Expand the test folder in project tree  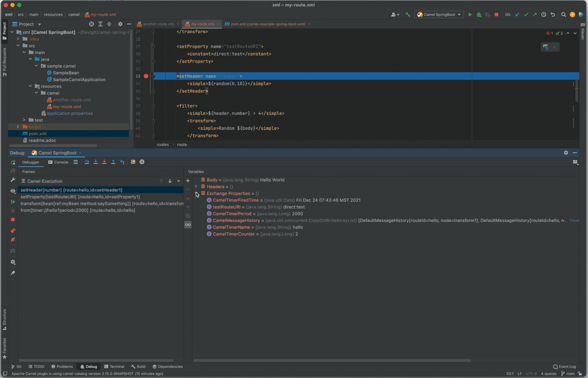tap(24, 120)
